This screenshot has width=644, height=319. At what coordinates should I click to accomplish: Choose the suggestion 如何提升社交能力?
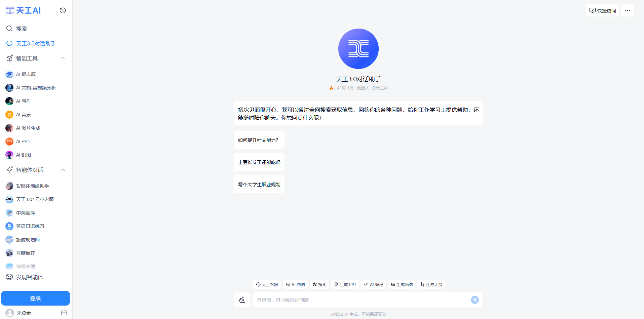[259, 140]
